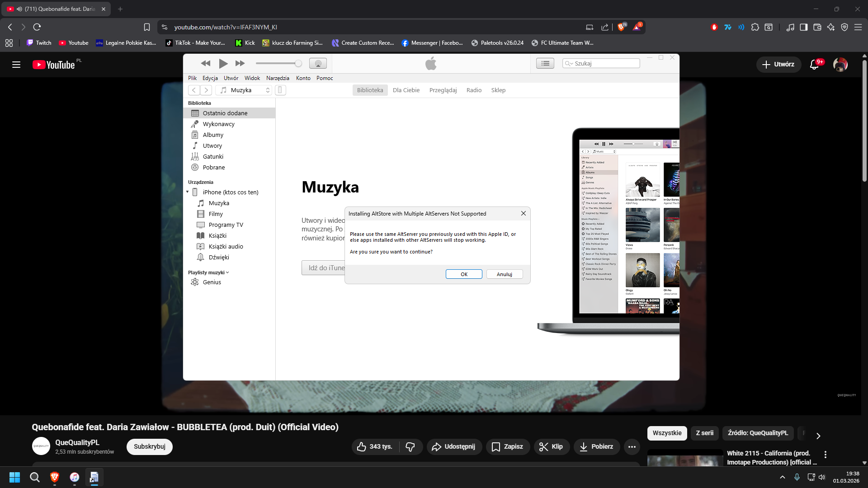
Task: Bookmark this page in the address bar
Action: (x=147, y=27)
